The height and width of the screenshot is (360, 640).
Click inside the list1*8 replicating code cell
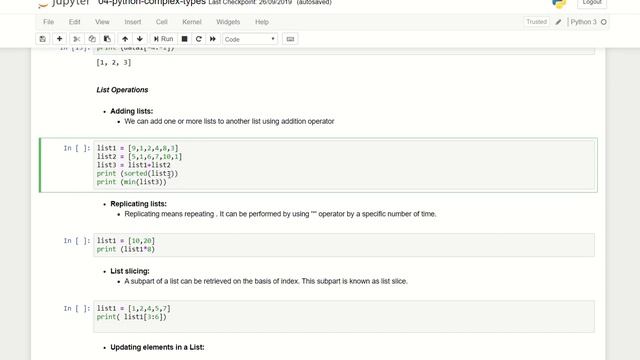tap(344, 245)
